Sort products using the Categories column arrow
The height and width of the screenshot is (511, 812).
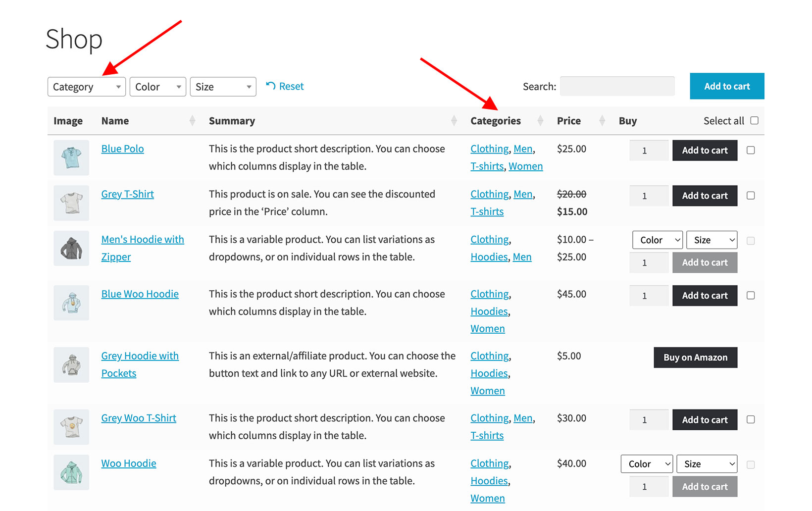pyautogui.click(x=540, y=120)
